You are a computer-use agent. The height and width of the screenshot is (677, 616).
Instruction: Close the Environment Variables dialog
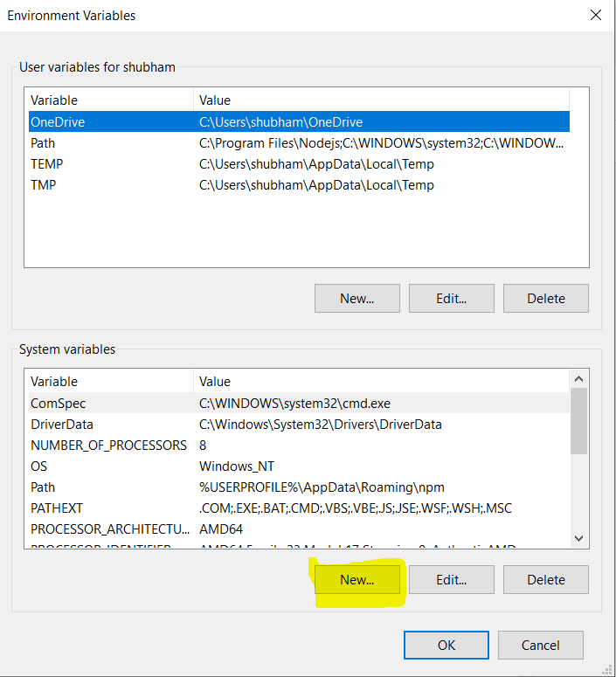click(x=596, y=15)
